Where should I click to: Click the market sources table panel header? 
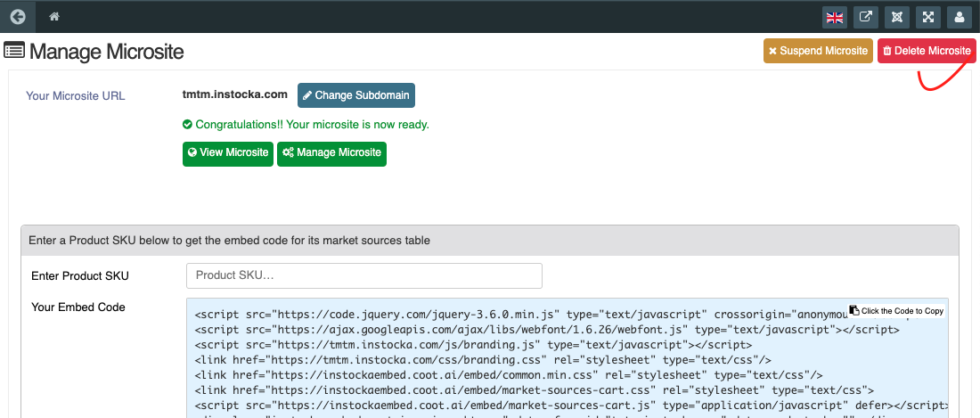click(x=489, y=240)
